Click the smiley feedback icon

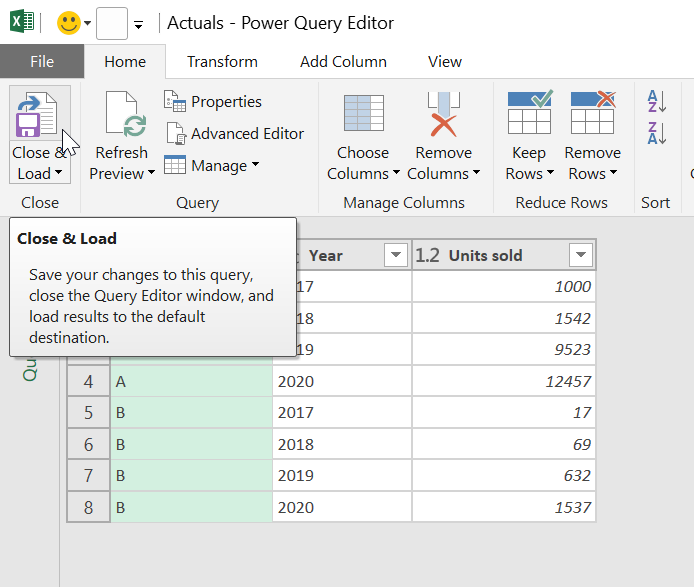click(69, 23)
